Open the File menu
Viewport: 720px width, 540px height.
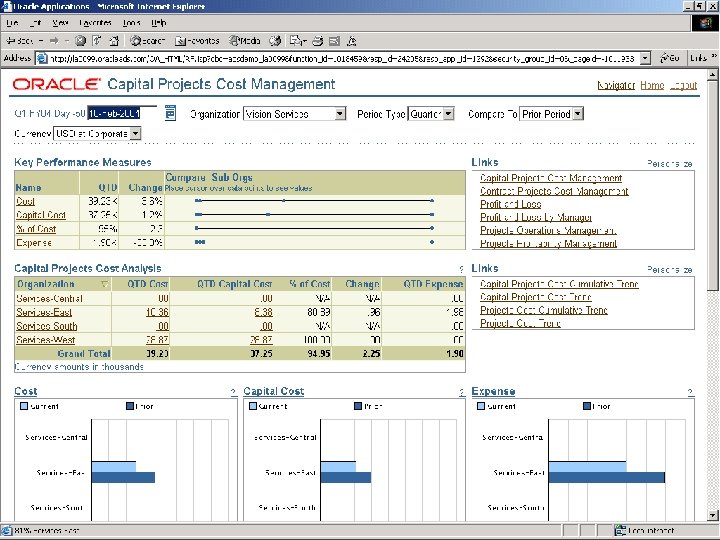click(12, 23)
